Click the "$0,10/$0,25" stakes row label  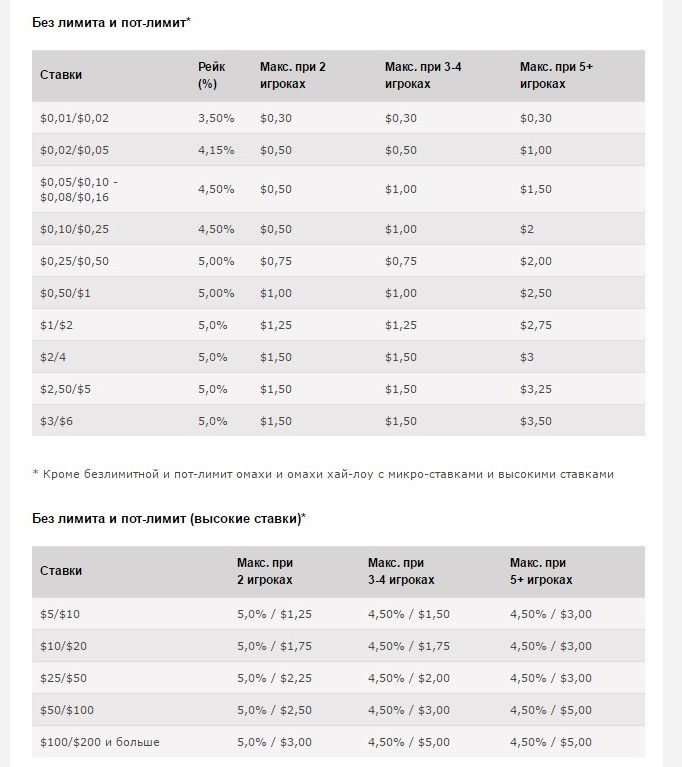pyautogui.click(x=67, y=229)
